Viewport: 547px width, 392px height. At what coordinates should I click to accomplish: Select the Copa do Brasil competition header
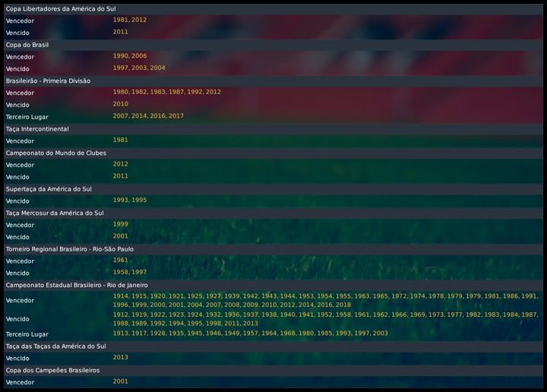tap(27, 45)
